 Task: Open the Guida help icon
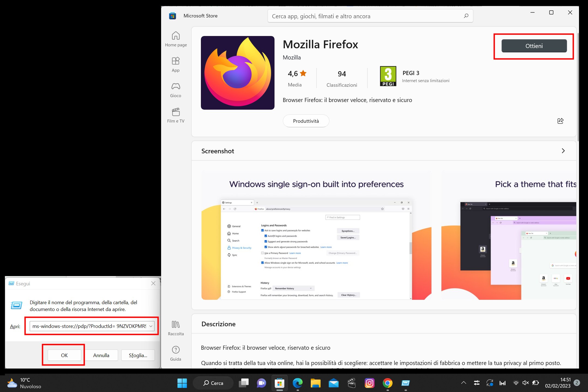pyautogui.click(x=176, y=352)
